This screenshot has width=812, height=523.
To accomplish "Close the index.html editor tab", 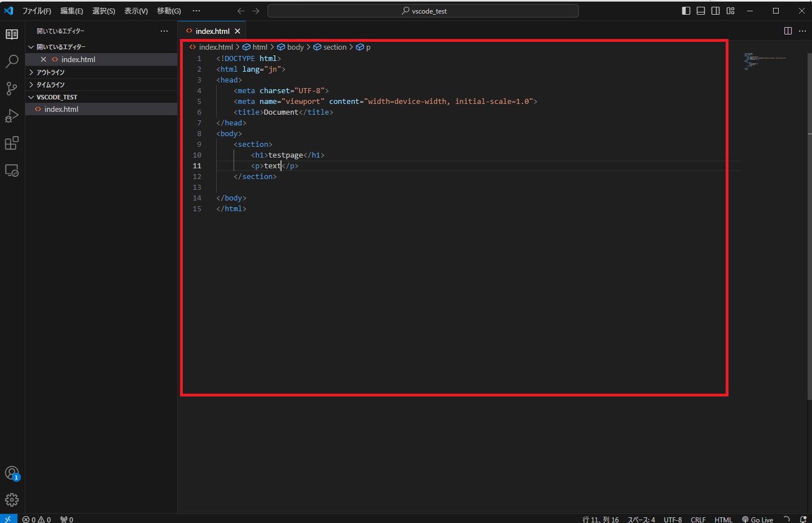I will coord(238,31).
